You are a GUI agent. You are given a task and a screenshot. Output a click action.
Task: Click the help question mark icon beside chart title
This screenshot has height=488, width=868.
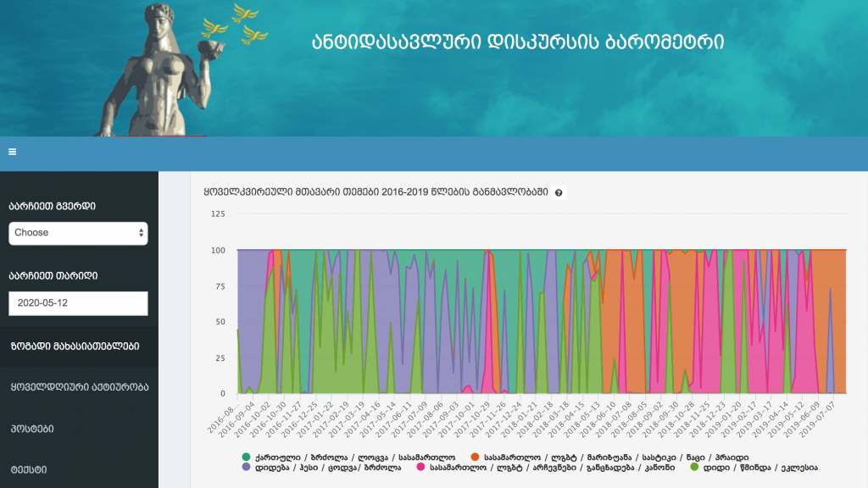point(559,193)
